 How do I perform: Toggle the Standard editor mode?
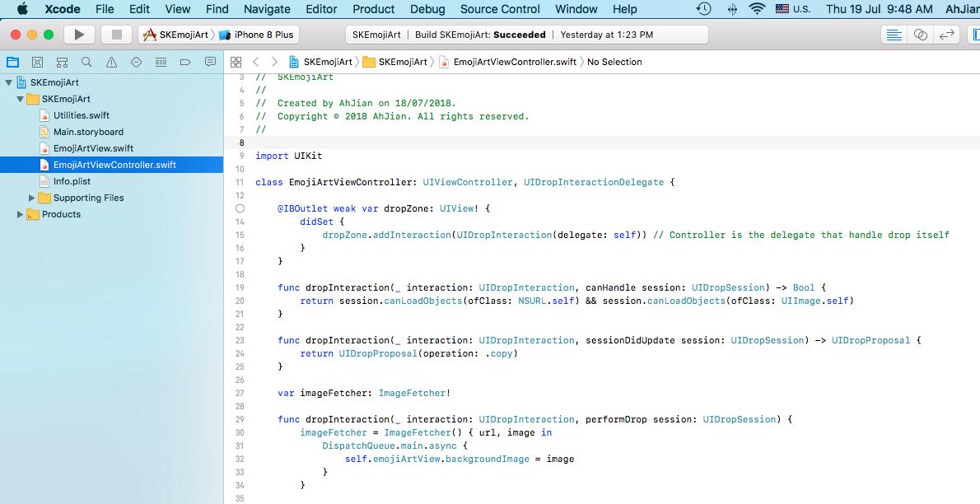pyautogui.click(x=892, y=35)
